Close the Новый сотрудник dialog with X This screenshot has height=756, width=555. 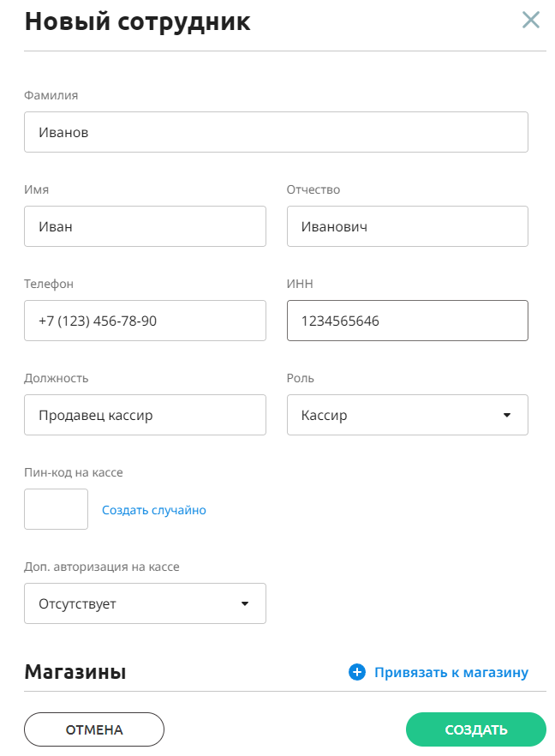[x=530, y=21]
